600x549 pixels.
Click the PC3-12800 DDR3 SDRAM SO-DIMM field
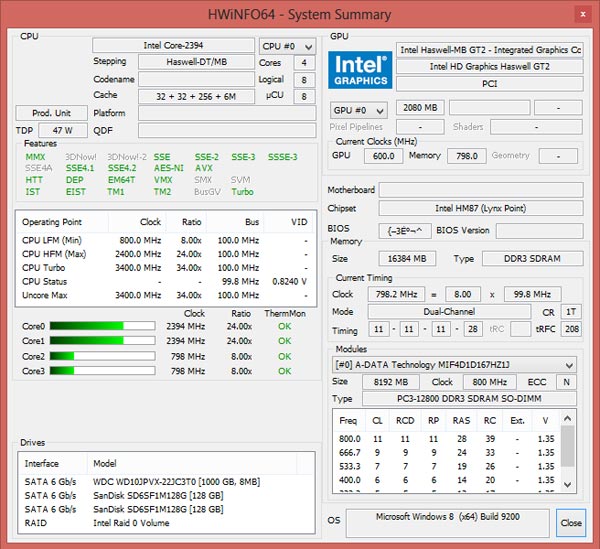[469, 399]
